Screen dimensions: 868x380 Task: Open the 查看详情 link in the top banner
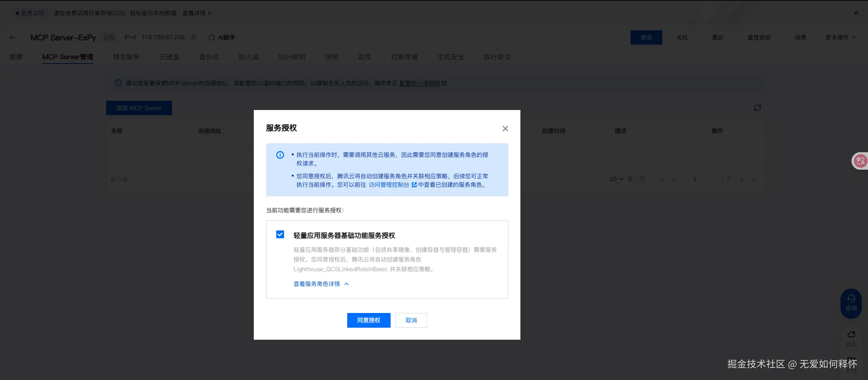coord(197,13)
